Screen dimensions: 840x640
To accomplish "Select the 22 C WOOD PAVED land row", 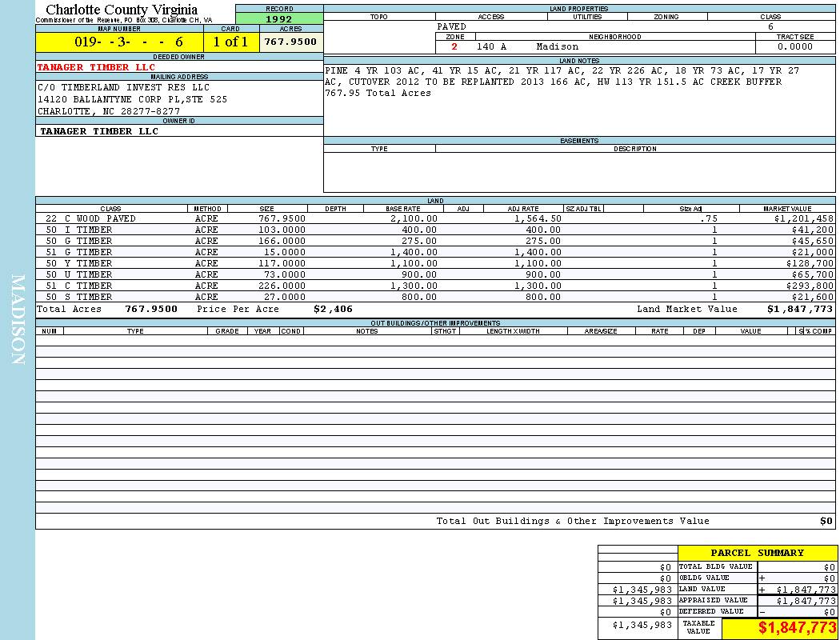I will click(90, 218).
